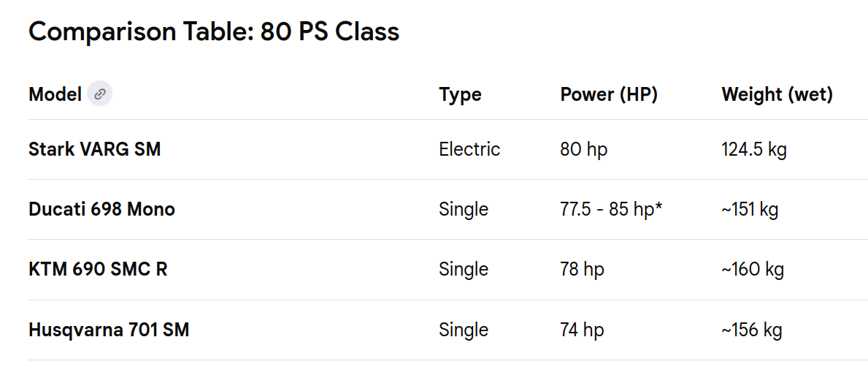Screen dimensions: 868x375
Task: Click the 78 hp power value
Action: click(x=582, y=269)
